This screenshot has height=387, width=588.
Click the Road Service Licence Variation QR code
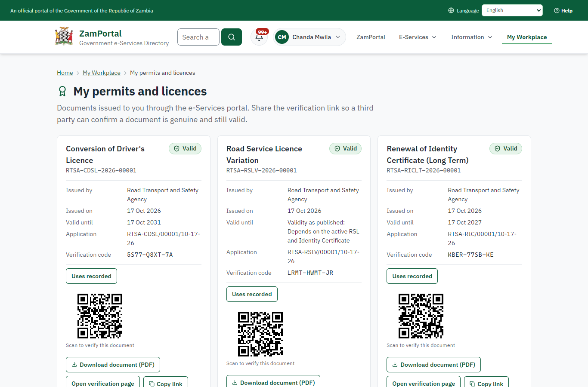(260, 334)
